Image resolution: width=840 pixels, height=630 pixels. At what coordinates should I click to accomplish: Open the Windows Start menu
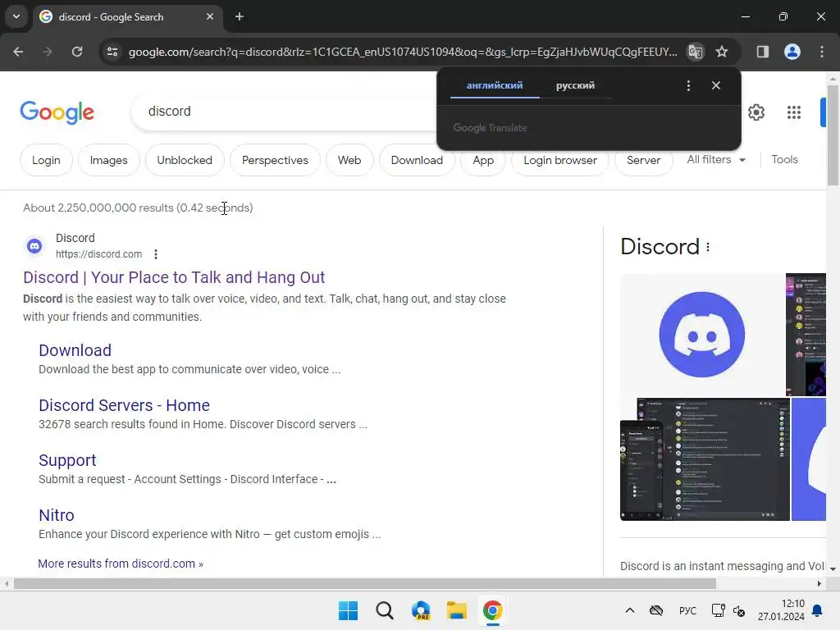[348, 610]
